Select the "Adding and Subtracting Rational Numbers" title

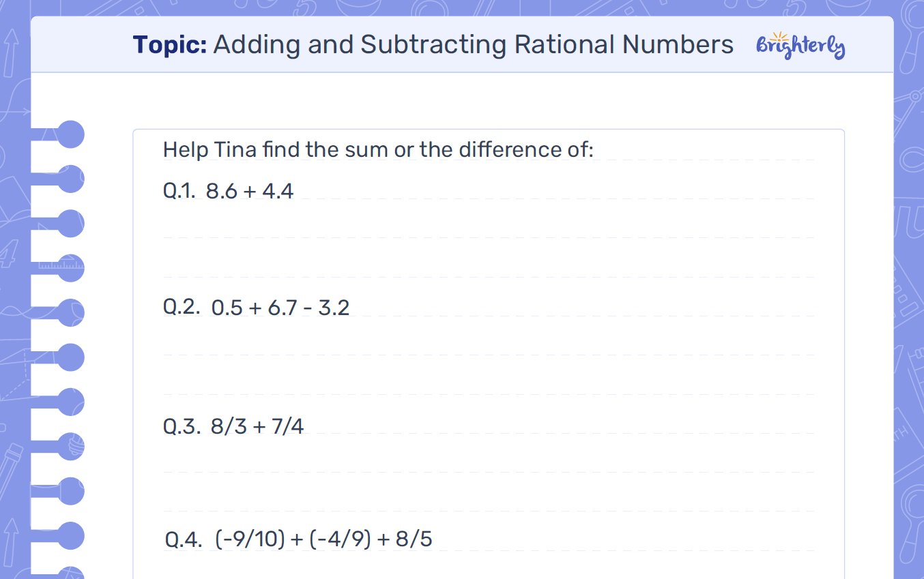click(473, 45)
